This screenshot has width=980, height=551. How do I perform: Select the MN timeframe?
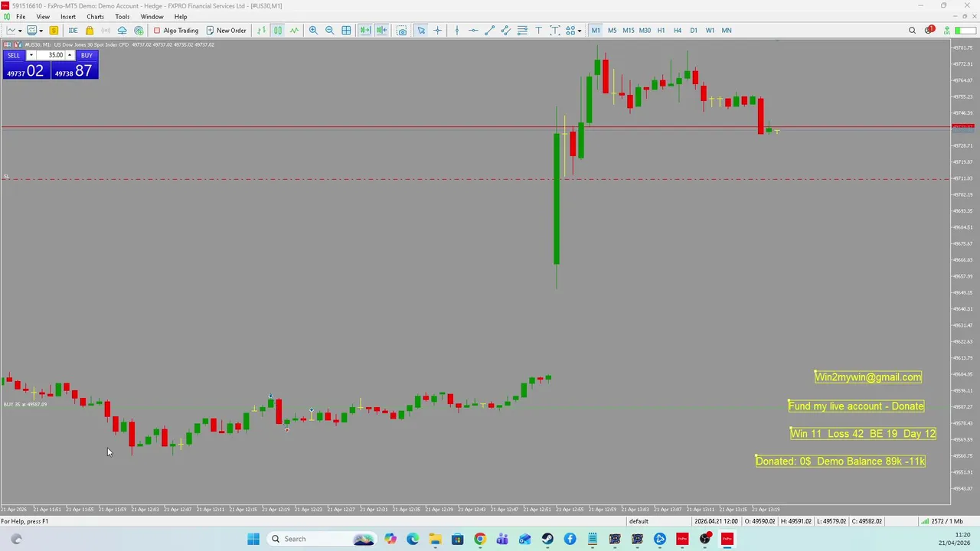click(727, 31)
